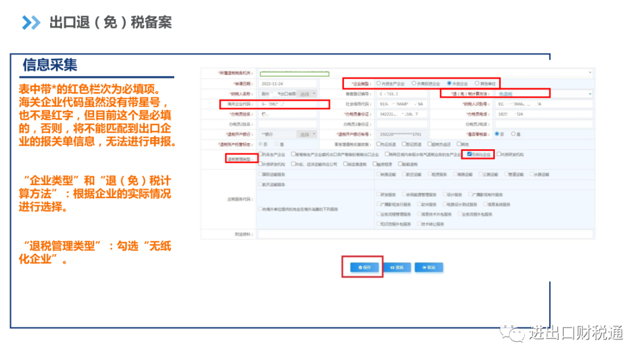Viewport: 644px width, 361px height.
Task: Check the 软件服务 checkbox
Action: (419, 204)
